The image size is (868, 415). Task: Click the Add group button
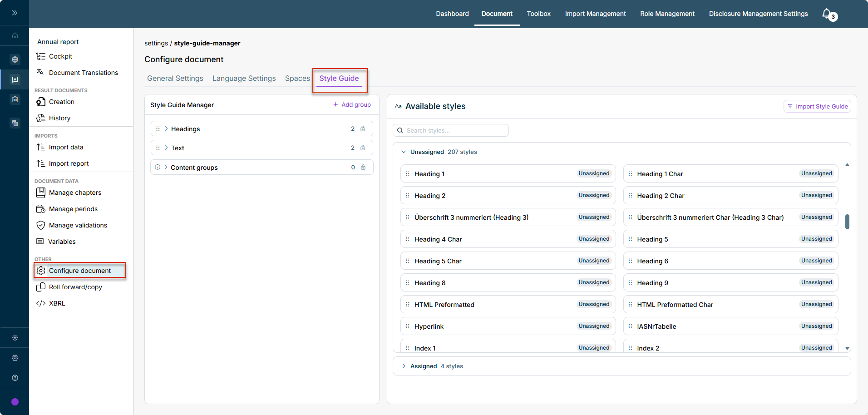pos(352,105)
